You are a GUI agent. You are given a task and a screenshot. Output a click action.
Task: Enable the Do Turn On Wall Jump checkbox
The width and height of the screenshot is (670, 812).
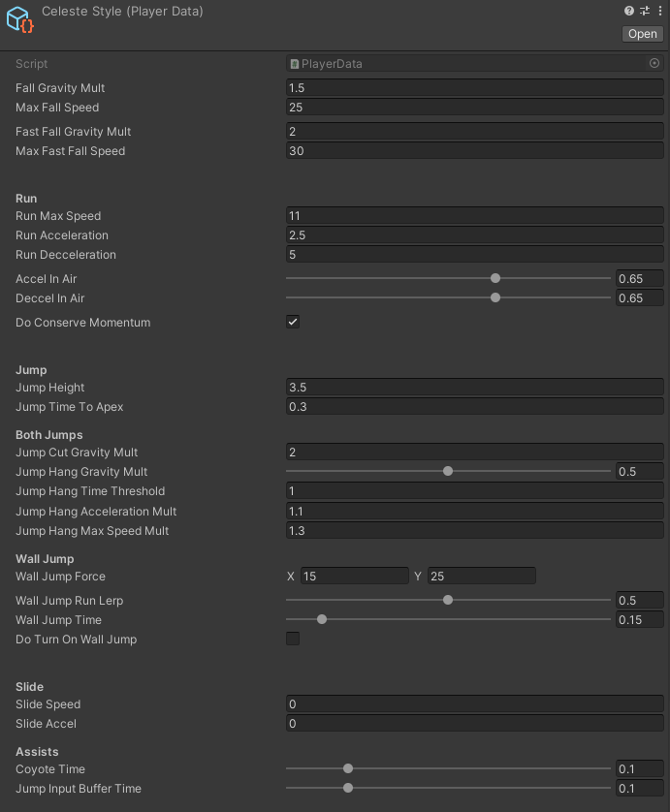(x=292, y=639)
